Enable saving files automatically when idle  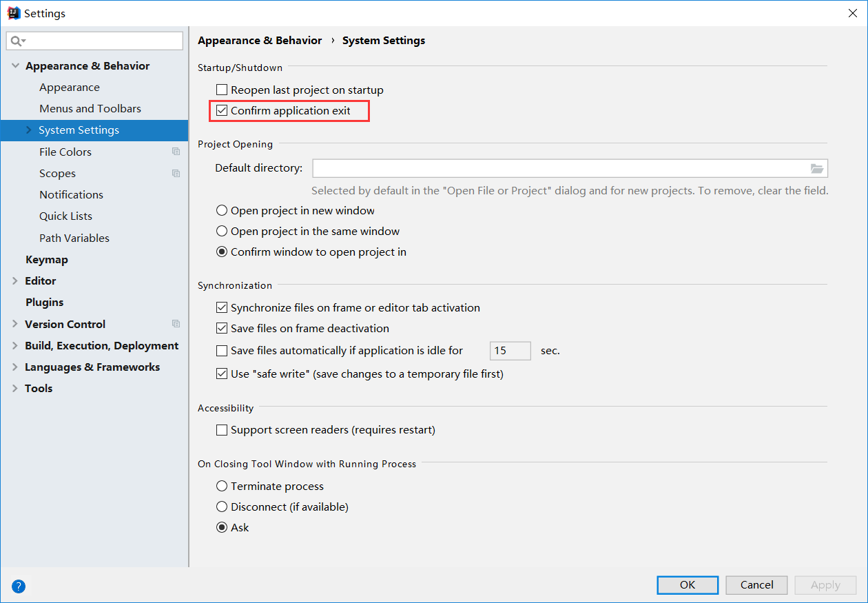pyautogui.click(x=222, y=351)
